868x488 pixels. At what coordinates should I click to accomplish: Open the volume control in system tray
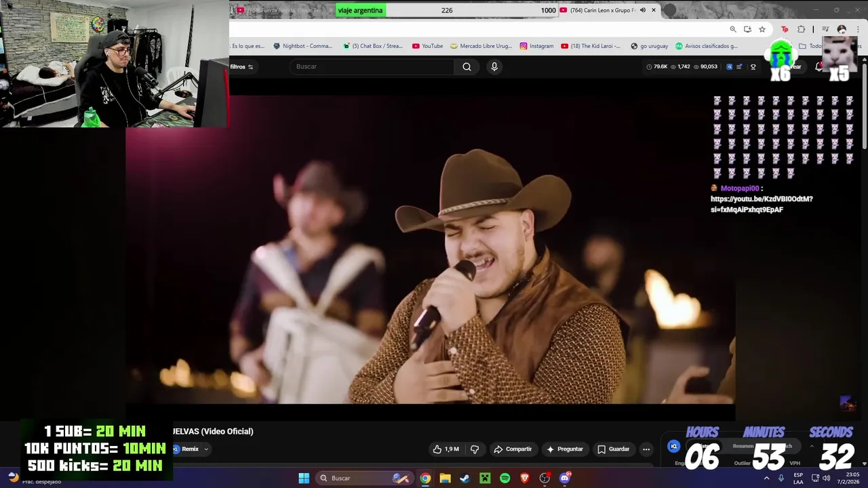click(x=826, y=478)
